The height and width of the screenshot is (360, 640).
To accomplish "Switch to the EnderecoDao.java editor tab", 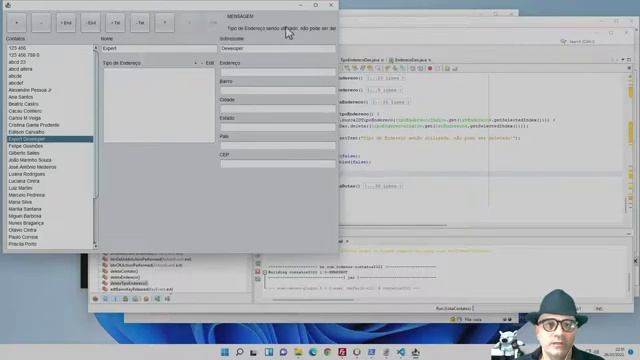I will pyautogui.click(x=410, y=60).
